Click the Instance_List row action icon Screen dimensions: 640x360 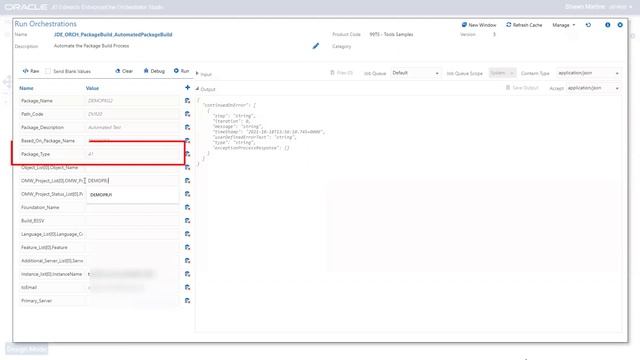click(x=187, y=274)
